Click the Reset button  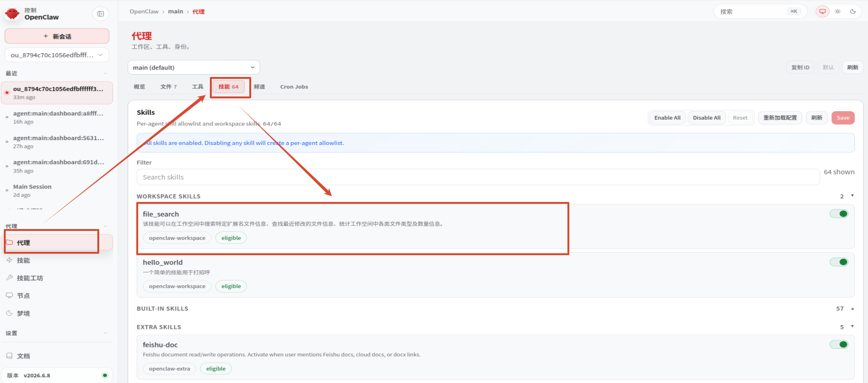(x=740, y=118)
